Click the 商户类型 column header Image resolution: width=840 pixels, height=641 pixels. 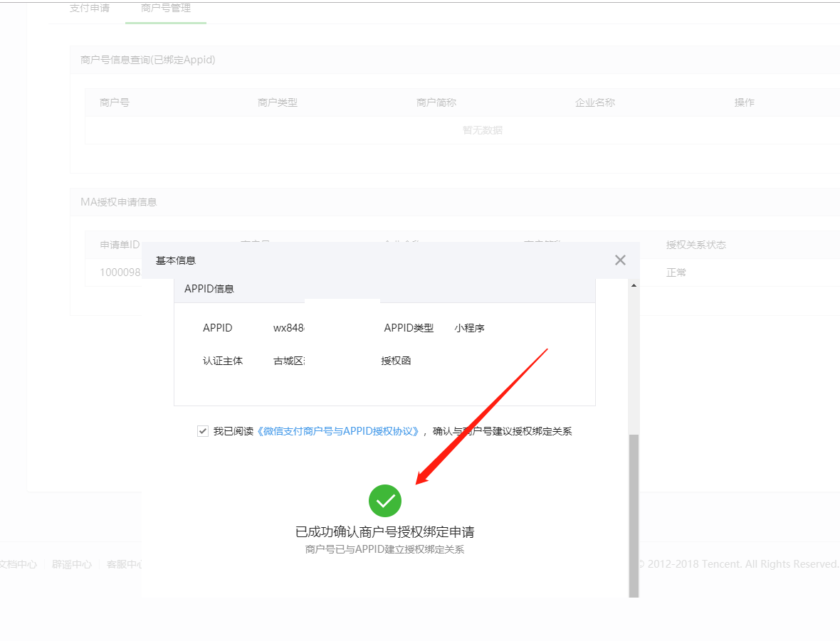(278, 102)
